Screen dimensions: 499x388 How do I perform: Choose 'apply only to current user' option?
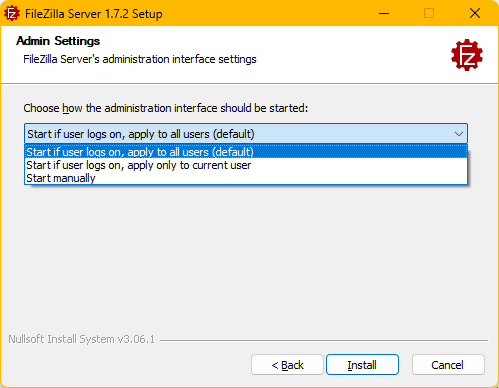[246, 165]
